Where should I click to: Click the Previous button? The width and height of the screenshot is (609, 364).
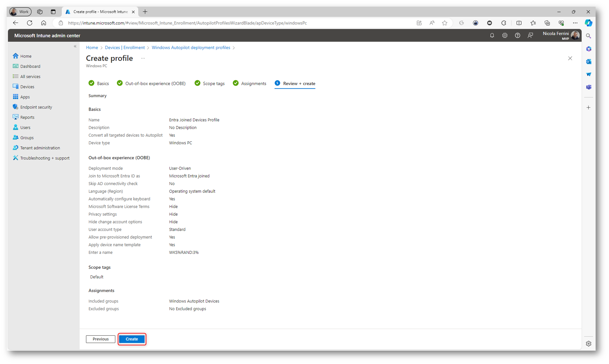pyautogui.click(x=100, y=339)
